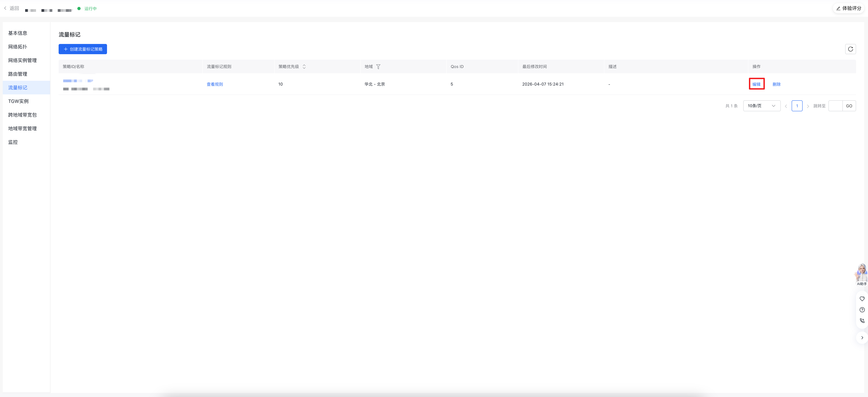Screen dimensions: 868x397
Task: Click the 返回 back button
Action: (11, 8)
